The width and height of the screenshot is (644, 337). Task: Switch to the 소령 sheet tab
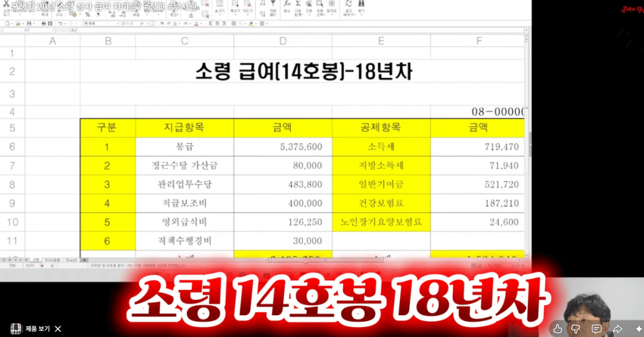pos(36,260)
